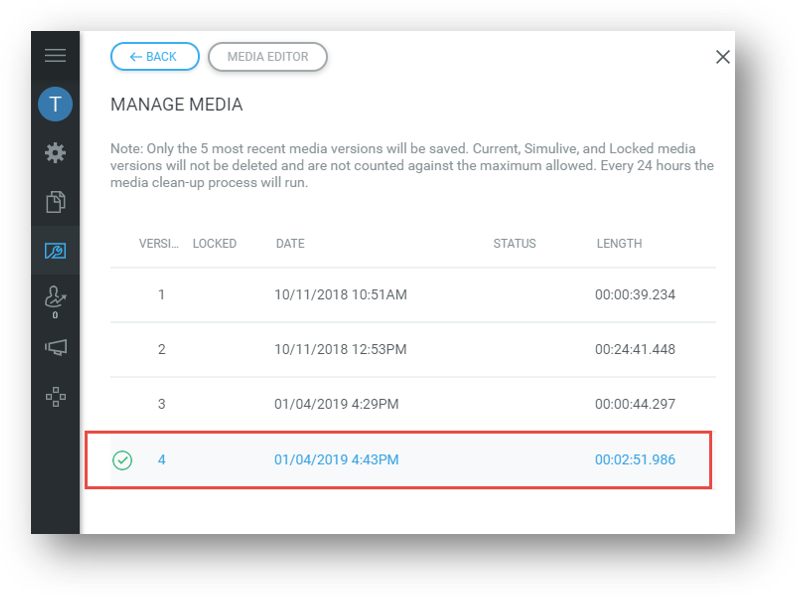The height and width of the screenshot is (596, 797).
Task: Open the Media Editor button
Action: (267, 56)
